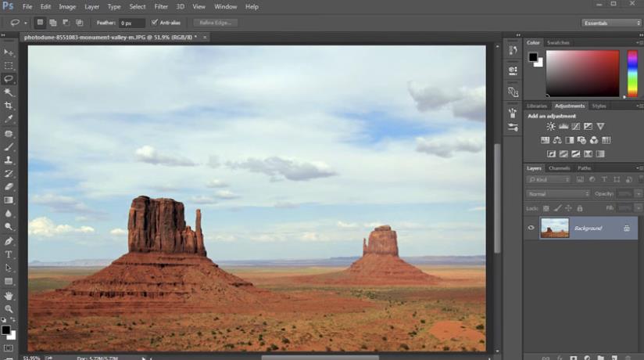This screenshot has height=360, width=644.
Task: Switch to the Swatches tab
Action: (x=558, y=43)
